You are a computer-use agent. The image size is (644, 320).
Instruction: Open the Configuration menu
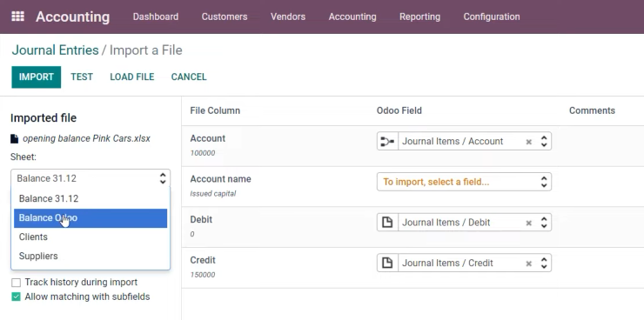(492, 17)
